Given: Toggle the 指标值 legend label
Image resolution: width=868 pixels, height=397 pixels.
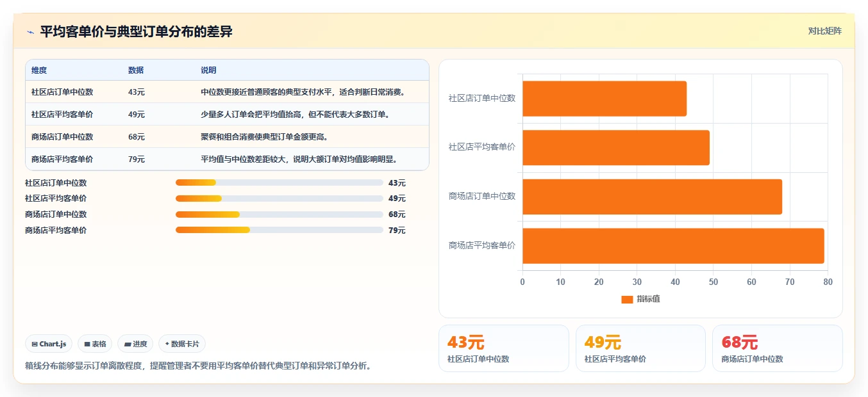Looking at the screenshot, I should (648, 300).
